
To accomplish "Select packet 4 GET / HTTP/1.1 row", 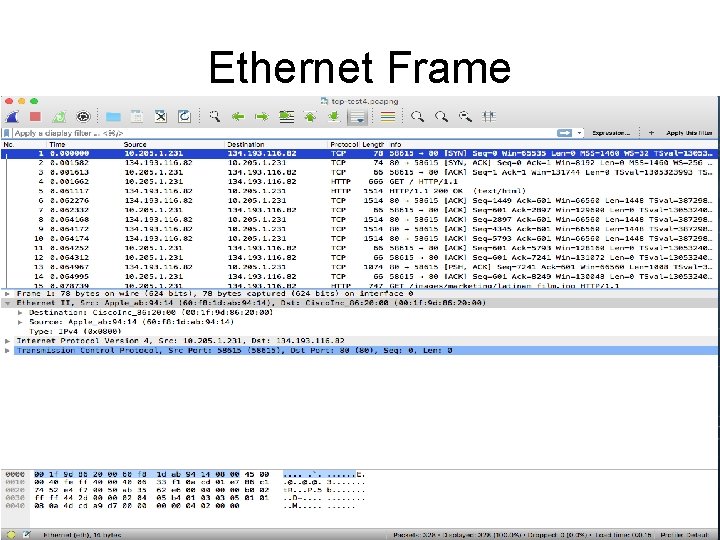I will coord(359,182).
